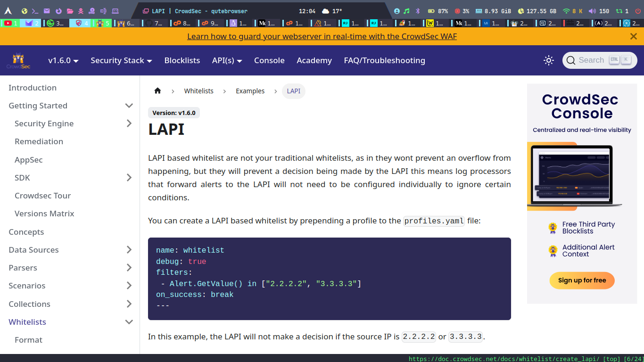Switch to the CrowdSec tab numbered 5

101,23
